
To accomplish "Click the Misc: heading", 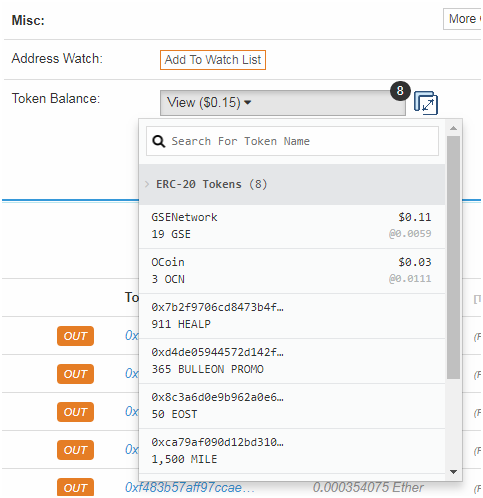I will point(28,21).
